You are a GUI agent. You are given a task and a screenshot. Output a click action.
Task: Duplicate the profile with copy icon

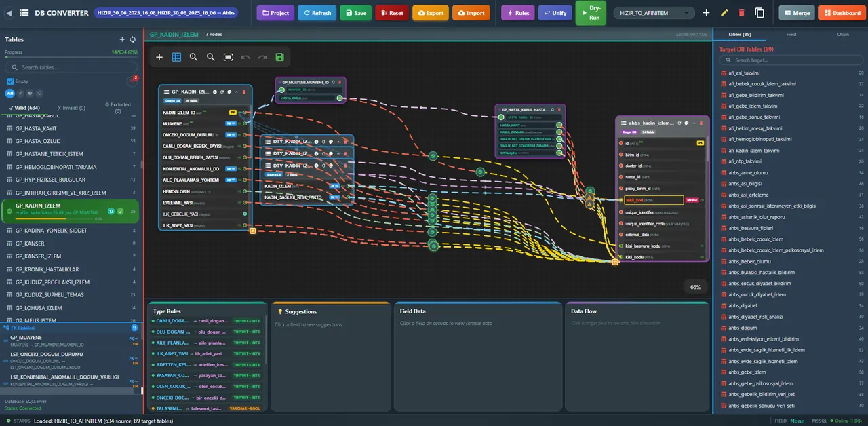click(x=759, y=13)
